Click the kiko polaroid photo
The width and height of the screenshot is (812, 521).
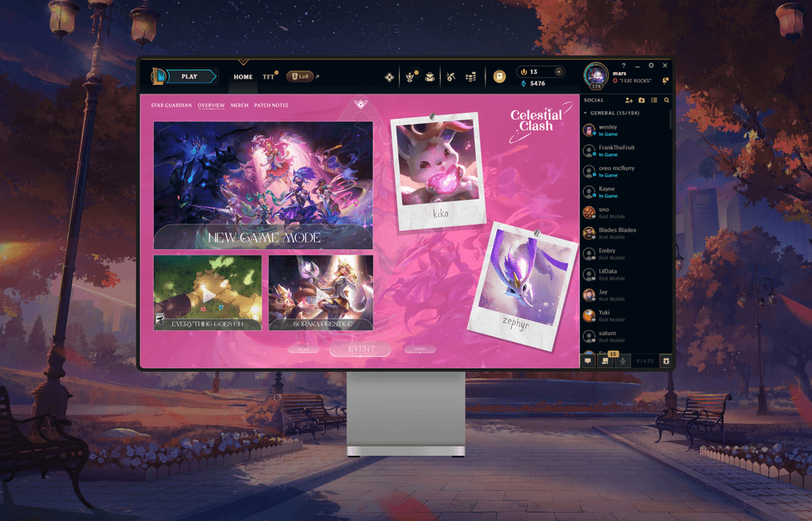coord(438,171)
